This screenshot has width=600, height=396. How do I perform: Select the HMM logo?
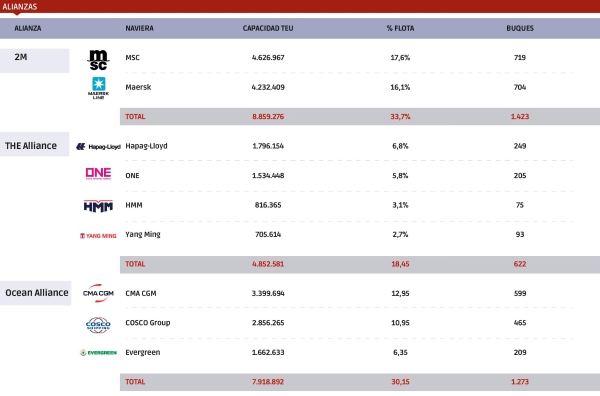(x=98, y=206)
